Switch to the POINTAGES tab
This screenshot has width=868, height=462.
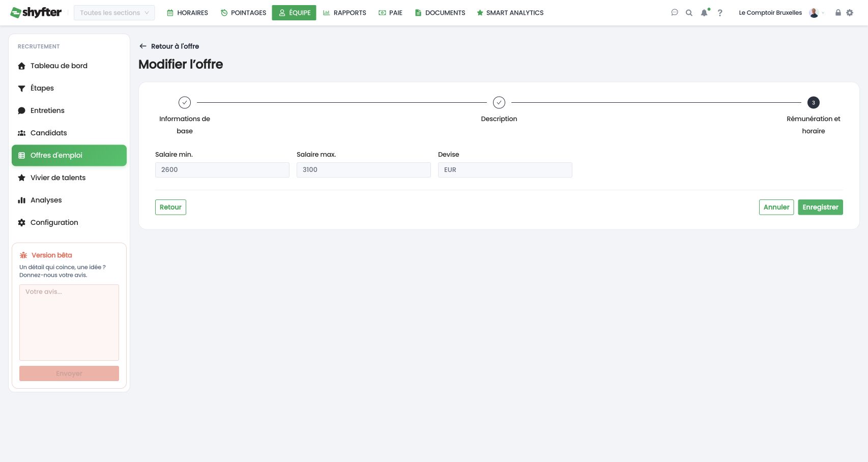click(x=244, y=13)
